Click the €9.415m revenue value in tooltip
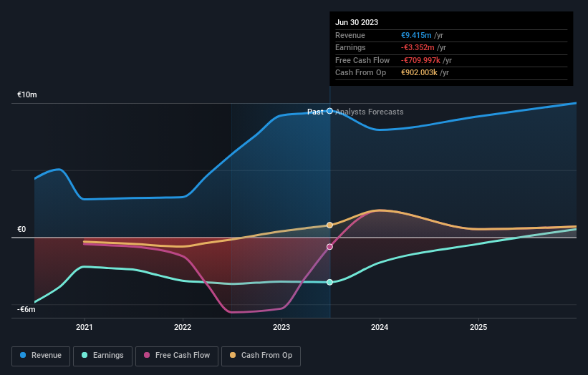588x375 pixels. (x=416, y=35)
